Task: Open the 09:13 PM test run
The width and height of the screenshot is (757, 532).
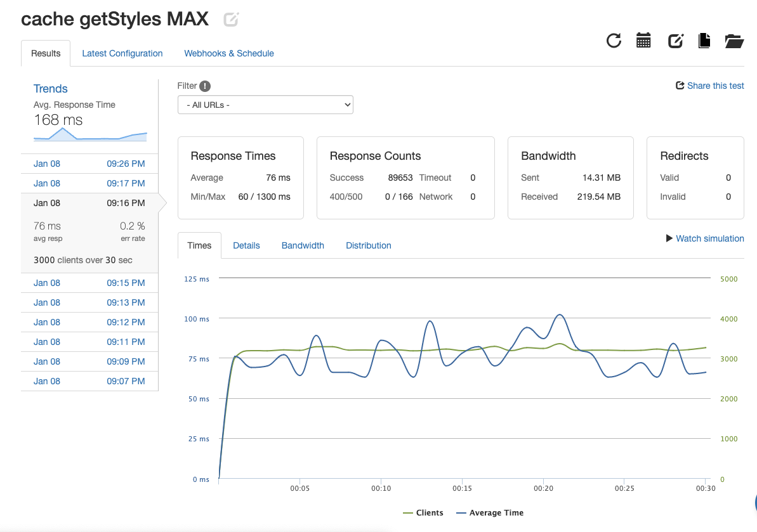Action: pos(89,302)
